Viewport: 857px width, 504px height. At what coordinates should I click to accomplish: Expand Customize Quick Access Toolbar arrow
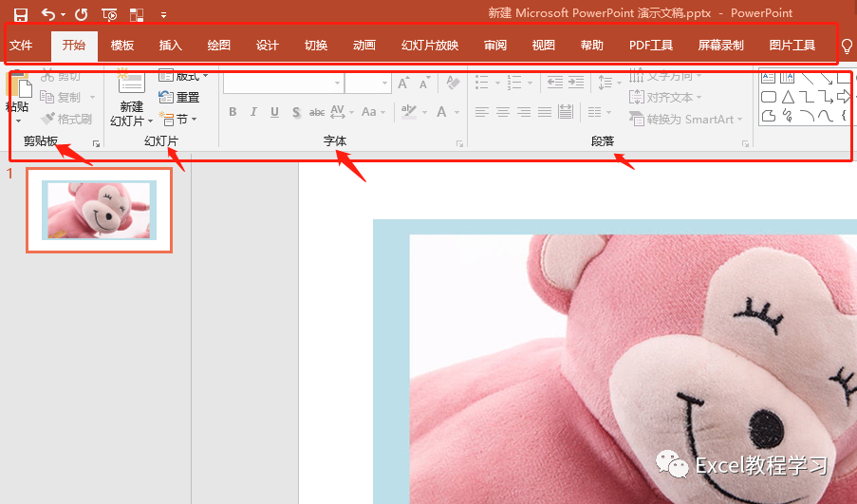click(163, 15)
